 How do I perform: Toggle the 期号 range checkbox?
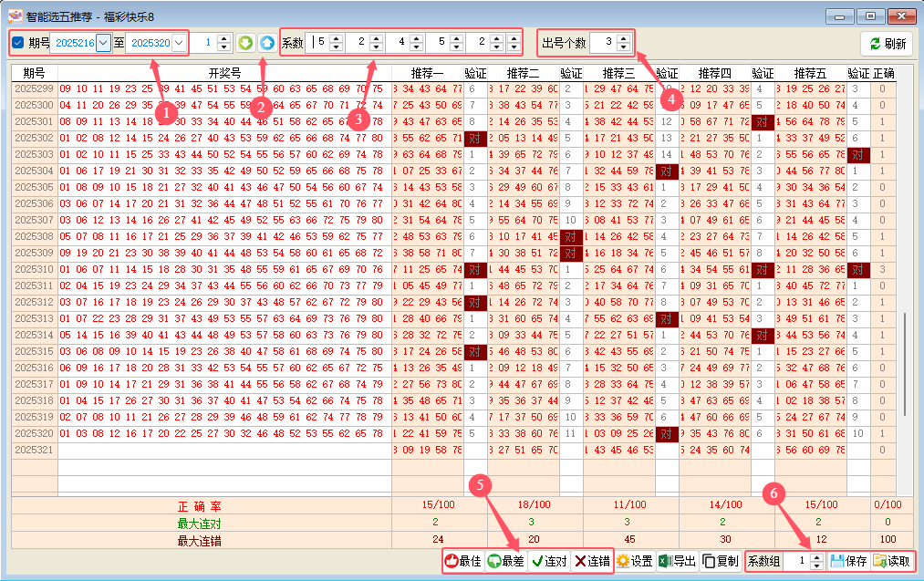[18, 43]
